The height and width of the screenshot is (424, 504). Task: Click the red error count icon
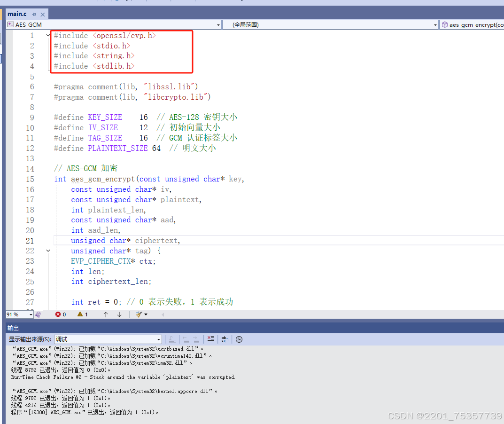point(59,314)
